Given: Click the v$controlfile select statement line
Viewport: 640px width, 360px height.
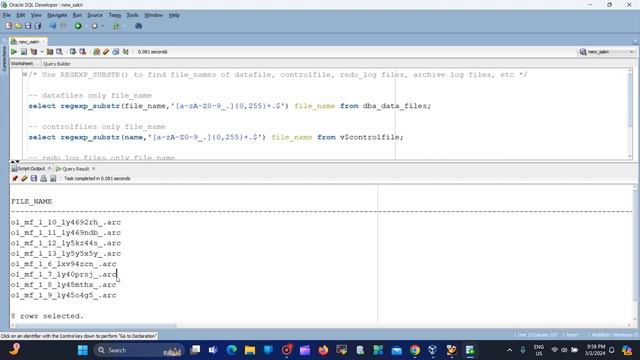Looking at the screenshot, I should click(x=216, y=137).
